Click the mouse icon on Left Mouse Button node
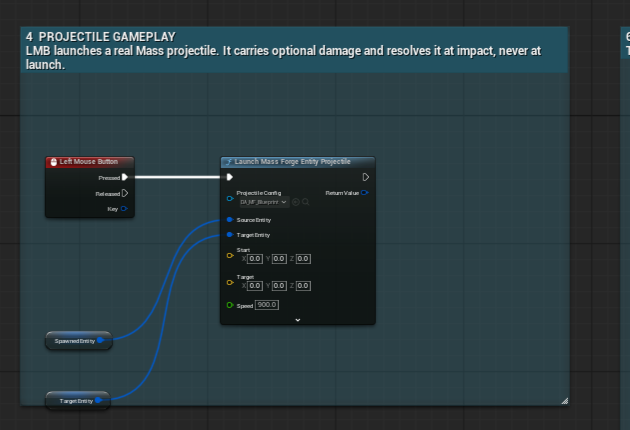This screenshot has height=430, width=630. 53,162
